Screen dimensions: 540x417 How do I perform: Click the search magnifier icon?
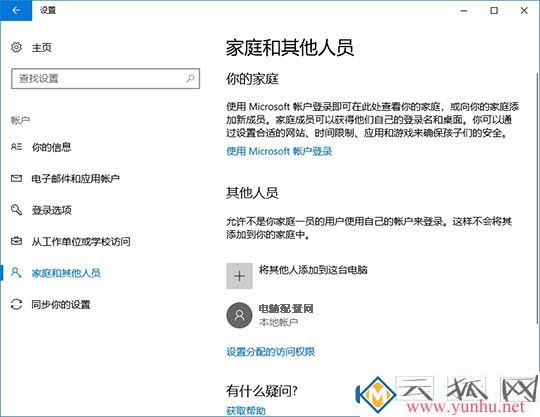pos(190,79)
